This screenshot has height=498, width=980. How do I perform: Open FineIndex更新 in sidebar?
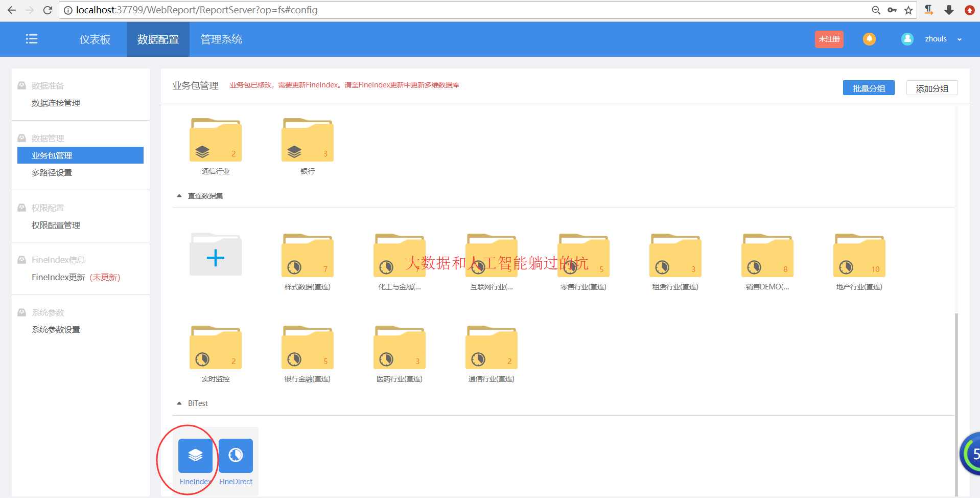click(x=58, y=277)
